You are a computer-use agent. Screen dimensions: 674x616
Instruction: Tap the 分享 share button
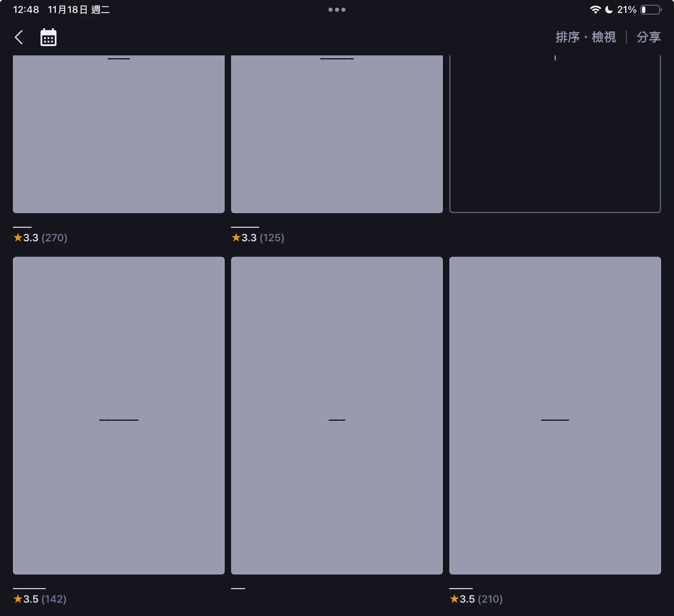(648, 37)
